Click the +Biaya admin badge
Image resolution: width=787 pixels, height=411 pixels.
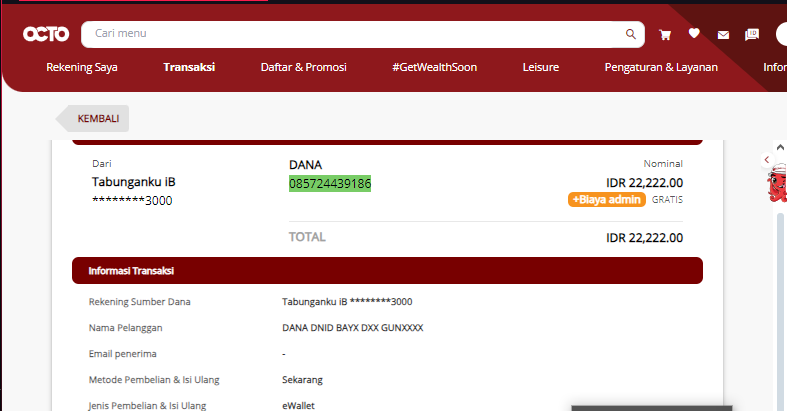pyautogui.click(x=607, y=200)
